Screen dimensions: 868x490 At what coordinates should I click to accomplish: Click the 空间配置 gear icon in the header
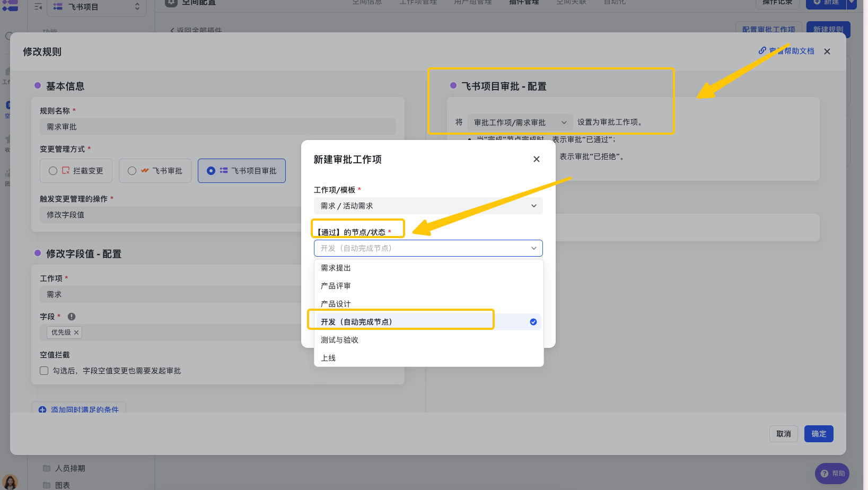(x=171, y=3)
